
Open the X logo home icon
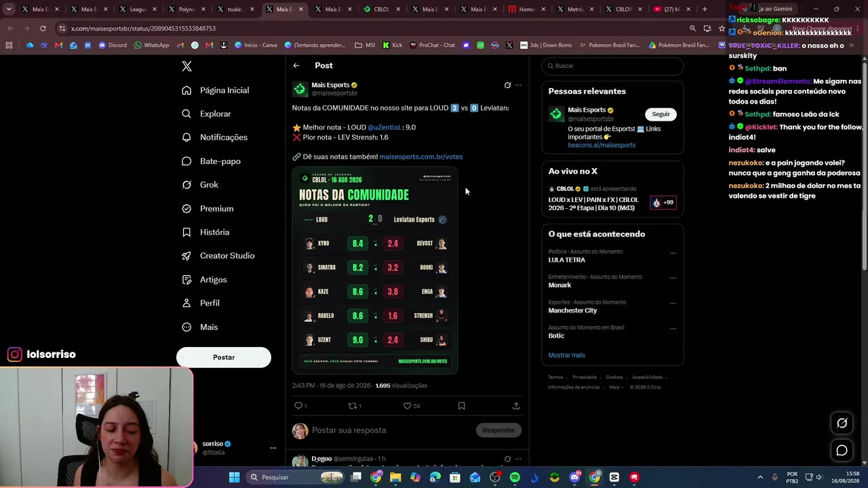point(186,66)
